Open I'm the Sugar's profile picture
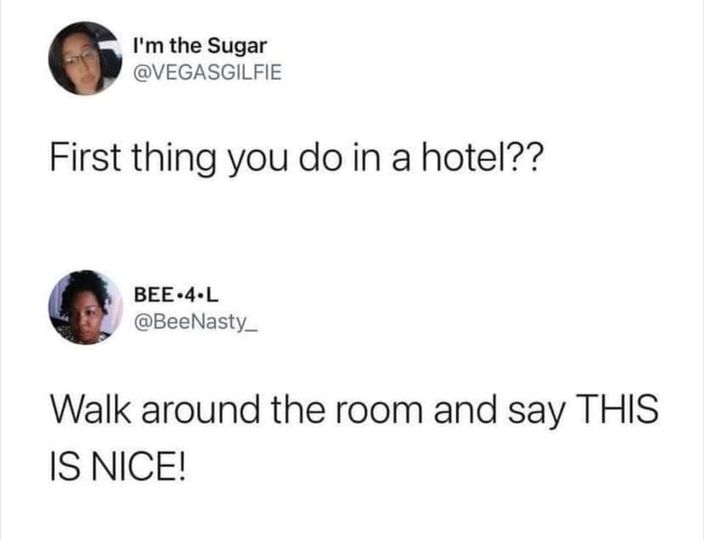This screenshot has width=704, height=540. coord(85,58)
